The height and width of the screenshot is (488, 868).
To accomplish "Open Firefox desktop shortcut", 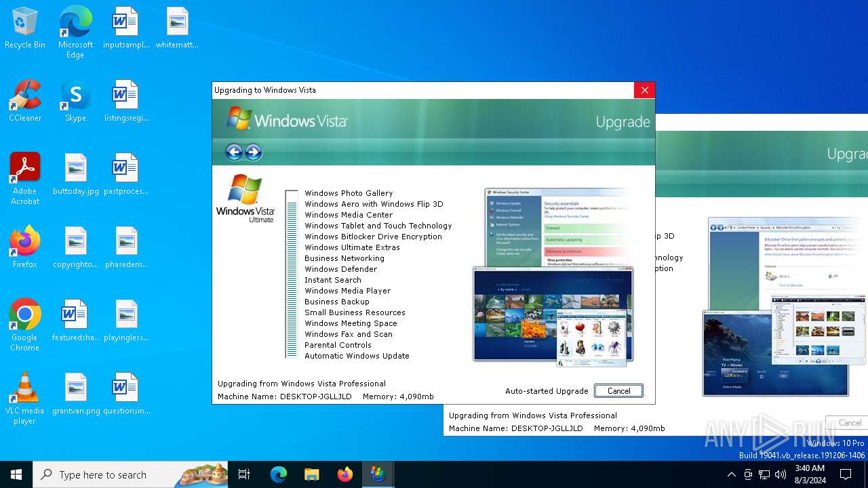I will 25,248.
